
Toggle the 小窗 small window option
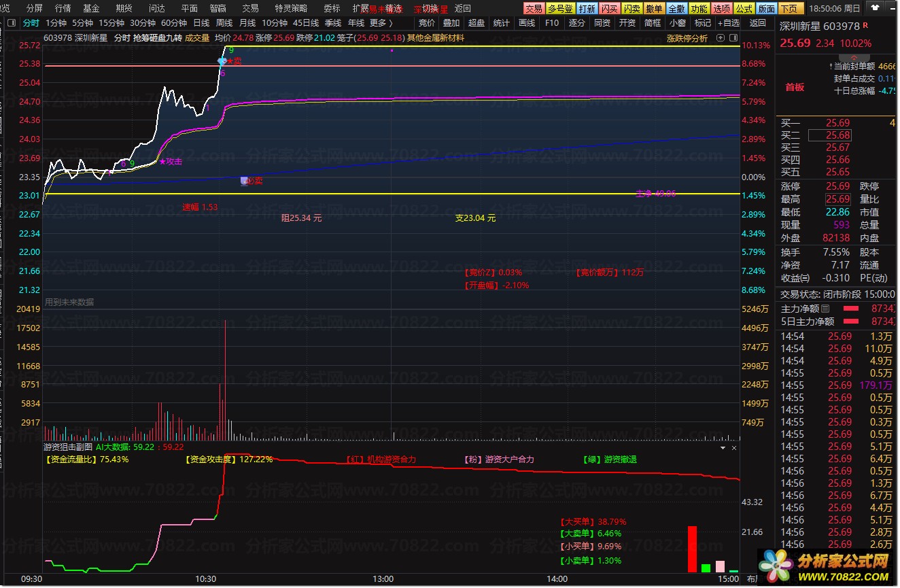pyautogui.click(x=677, y=22)
